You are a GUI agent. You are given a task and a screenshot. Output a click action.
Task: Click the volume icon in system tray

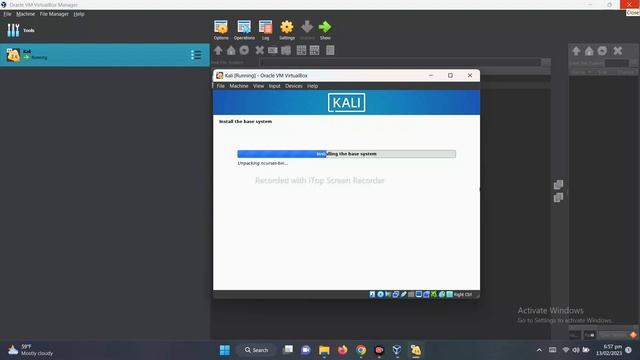point(576,350)
